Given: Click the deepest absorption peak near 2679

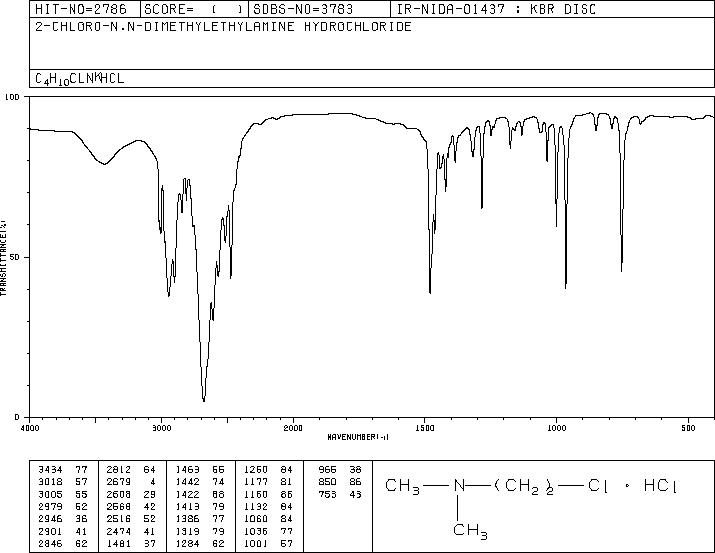Looking at the screenshot, I should click(x=203, y=399).
